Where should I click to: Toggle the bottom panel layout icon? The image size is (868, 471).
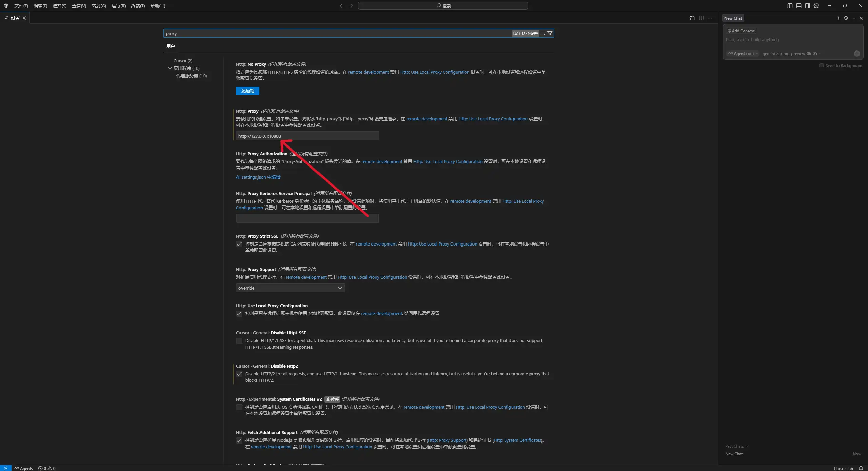[799, 6]
